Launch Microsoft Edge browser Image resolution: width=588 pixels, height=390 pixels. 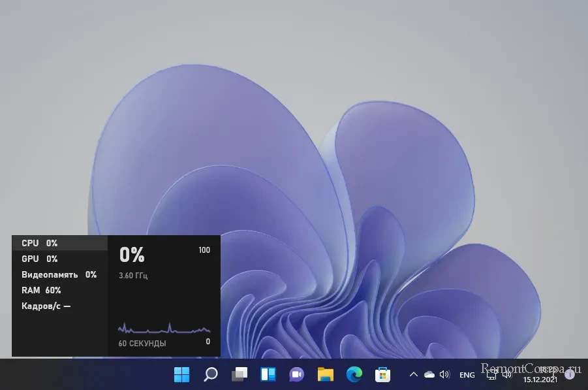(x=354, y=374)
